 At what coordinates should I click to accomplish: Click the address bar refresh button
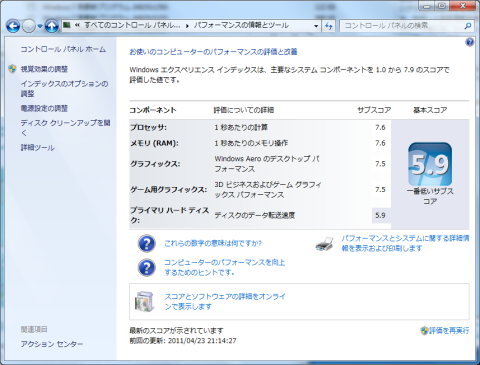click(329, 26)
